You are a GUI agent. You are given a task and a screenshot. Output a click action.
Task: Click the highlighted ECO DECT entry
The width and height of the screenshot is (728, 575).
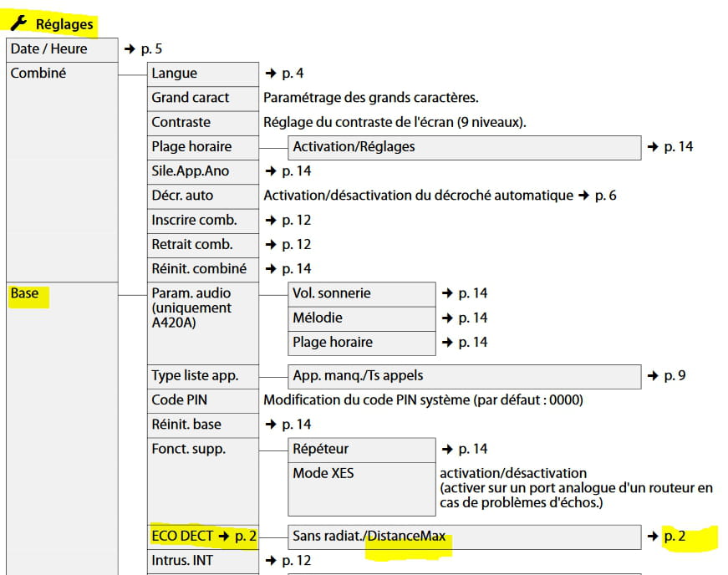[x=203, y=537]
